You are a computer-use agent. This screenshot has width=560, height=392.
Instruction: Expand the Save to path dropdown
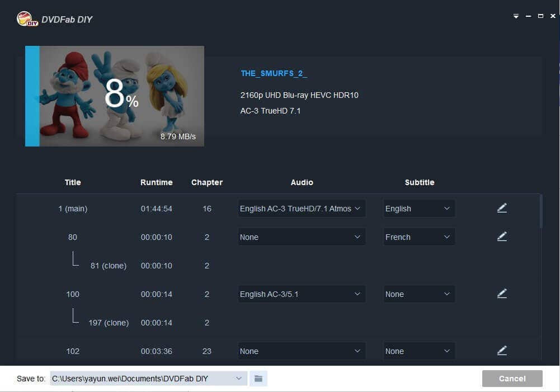(238, 379)
